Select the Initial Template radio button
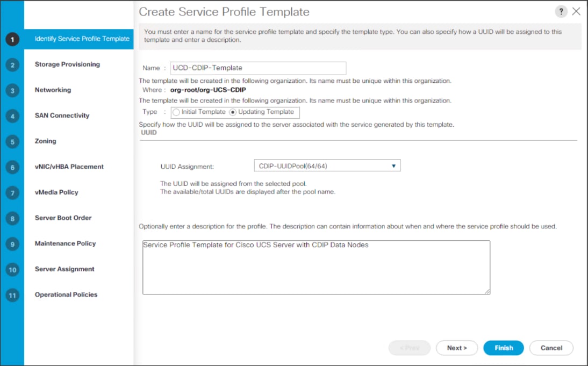 pyautogui.click(x=176, y=112)
